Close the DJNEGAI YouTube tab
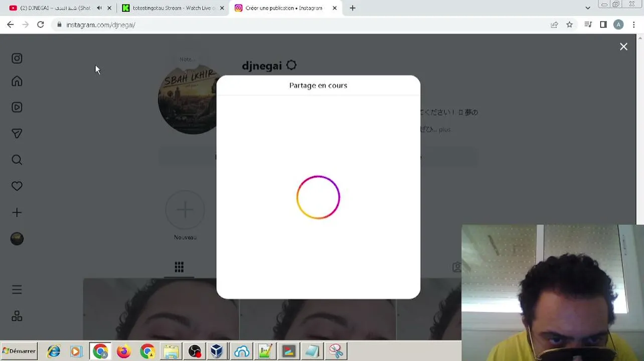This screenshot has width=644, height=361. [109, 8]
